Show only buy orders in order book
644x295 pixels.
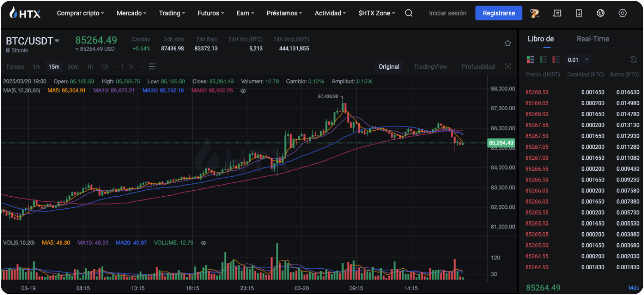point(543,60)
